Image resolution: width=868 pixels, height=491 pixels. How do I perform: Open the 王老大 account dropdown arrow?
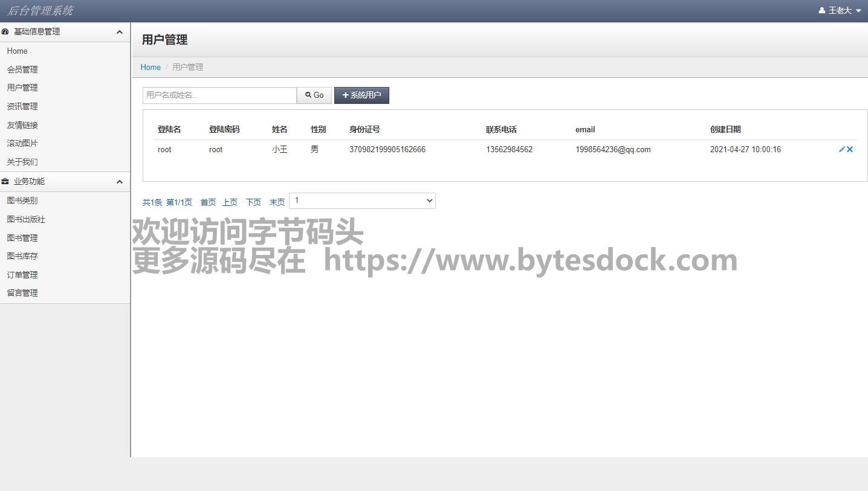coord(858,11)
